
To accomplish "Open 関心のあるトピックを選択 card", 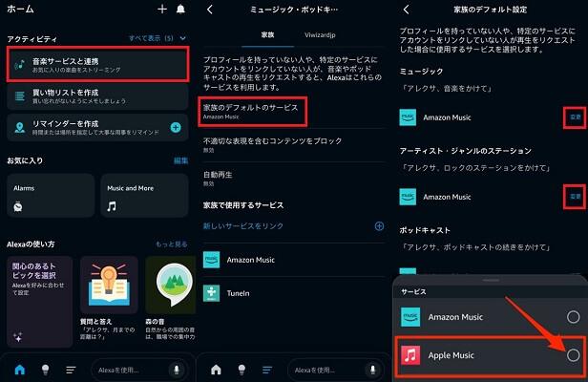I will (x=40, y=302).
